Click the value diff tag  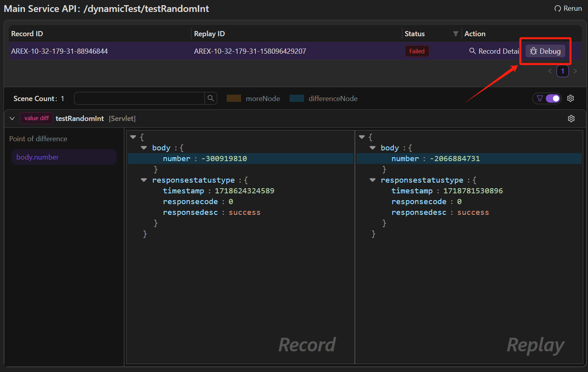tap(37, 118)
